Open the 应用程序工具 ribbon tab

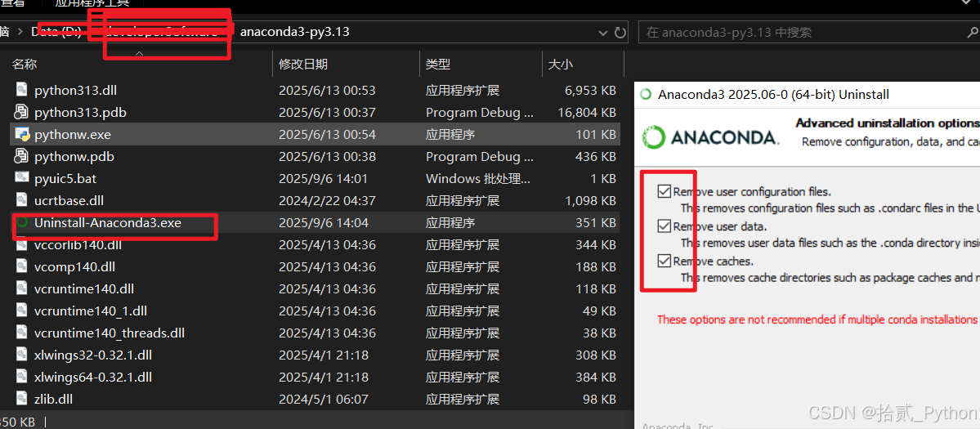tap(92, 3)
